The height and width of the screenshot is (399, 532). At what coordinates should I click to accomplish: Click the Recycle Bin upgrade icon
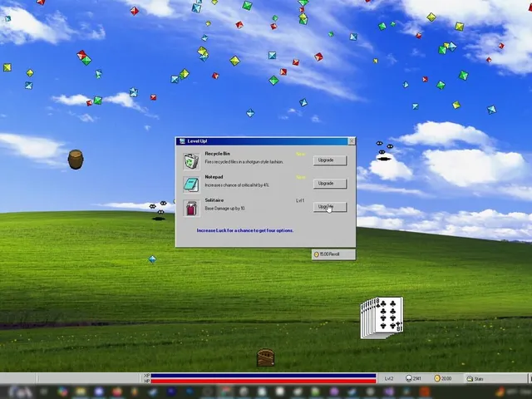[x=191, y=161]
